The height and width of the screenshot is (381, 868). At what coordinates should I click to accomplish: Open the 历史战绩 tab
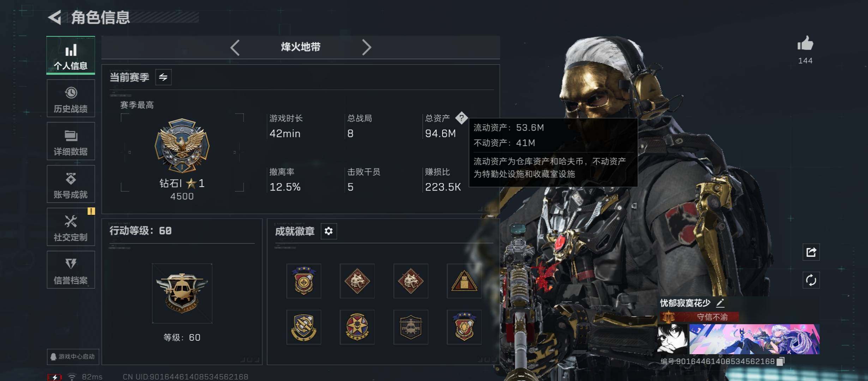tap(71, 98)
